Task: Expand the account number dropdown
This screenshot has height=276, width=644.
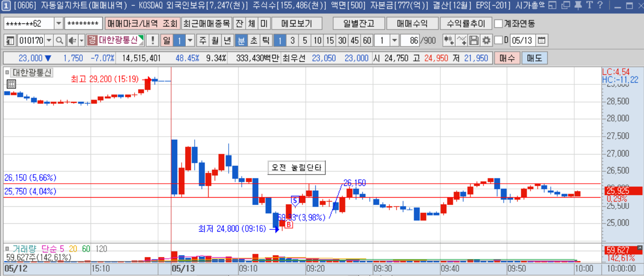Action: point(59,24)
